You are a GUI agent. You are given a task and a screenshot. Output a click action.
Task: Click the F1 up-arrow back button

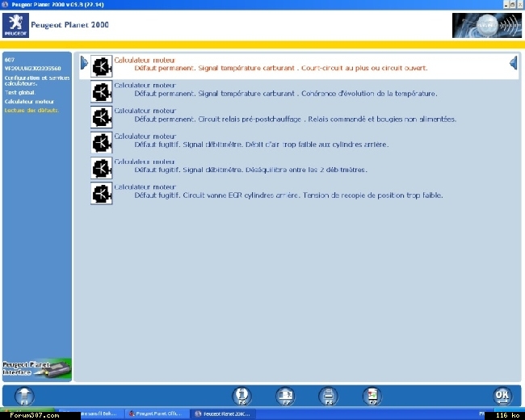tap(24, 397)
